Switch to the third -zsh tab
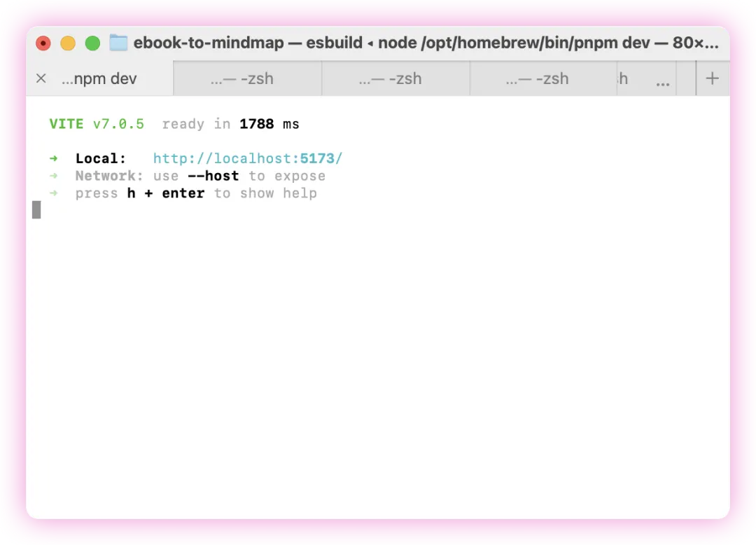 tap(543, 78)
